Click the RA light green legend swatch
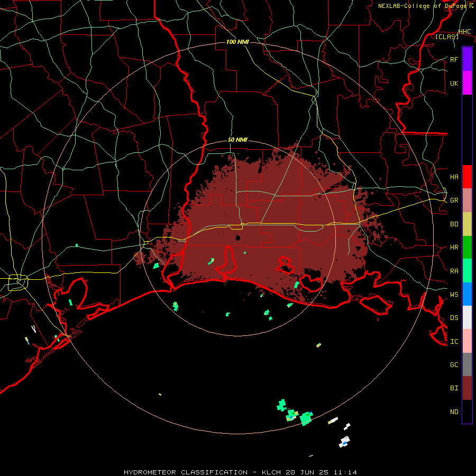 coord(467,271)
